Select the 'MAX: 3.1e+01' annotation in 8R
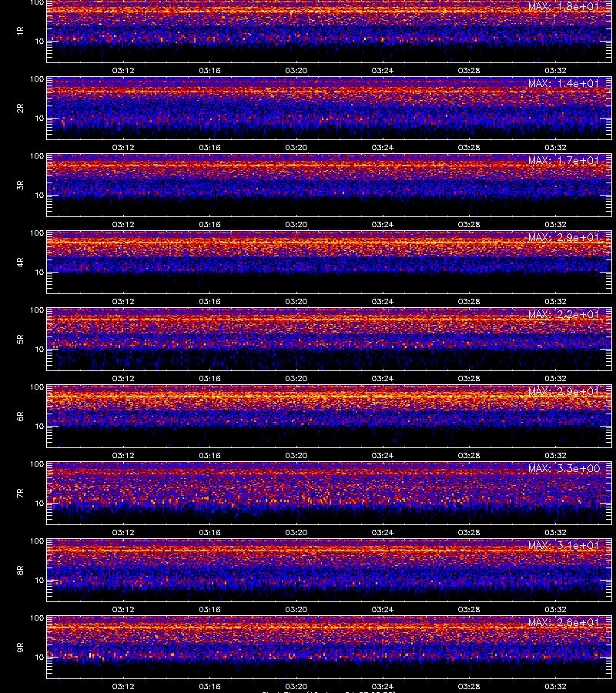This screenshot has height=693, width=616. click(x=564, y=545)
